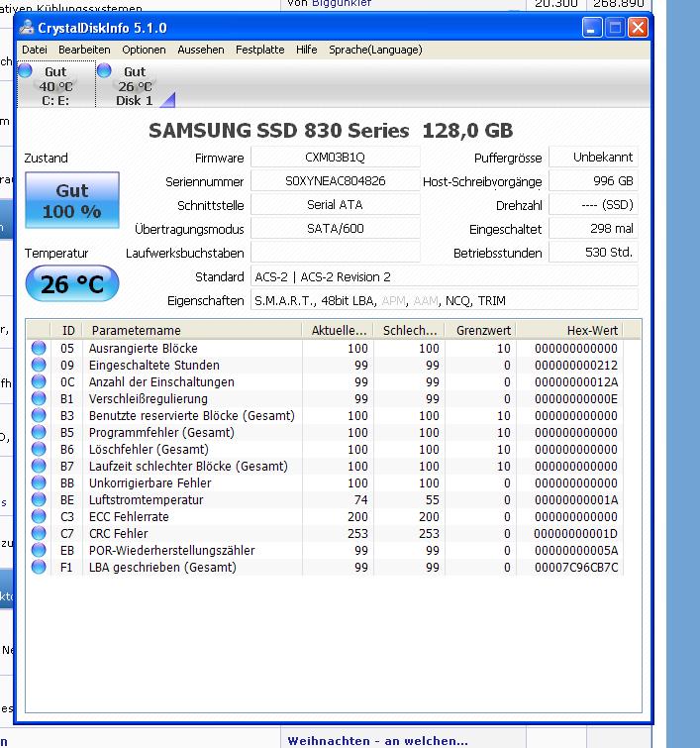
Task: Sort by the Grenzwert column header
Action: pos(480,330)
